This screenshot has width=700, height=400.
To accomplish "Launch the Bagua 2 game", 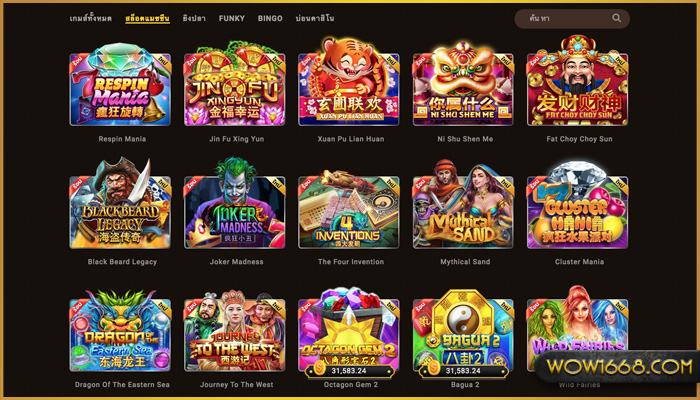I will coord(463,333).
